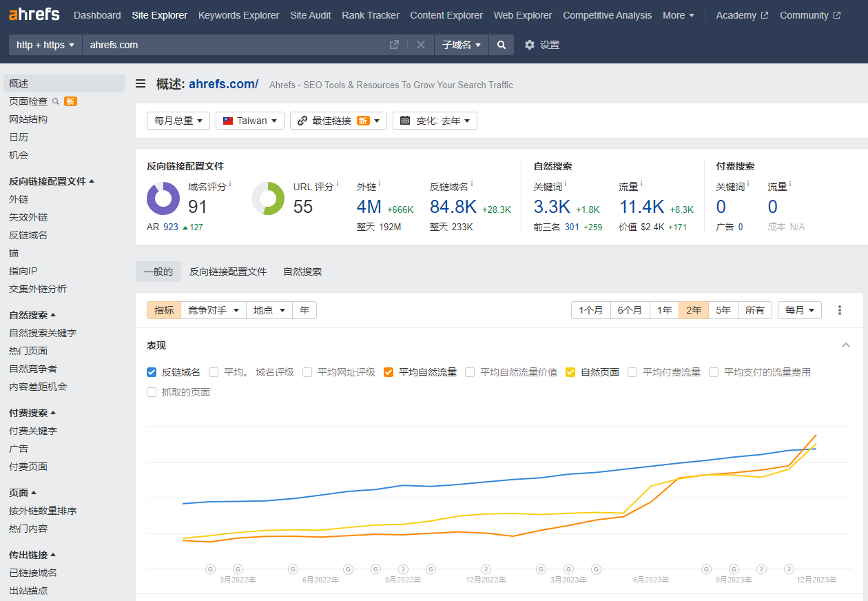Viewport: 868px width, 601px height.
Task: Clear the search field with the X icon
Action: pos(420,44)
